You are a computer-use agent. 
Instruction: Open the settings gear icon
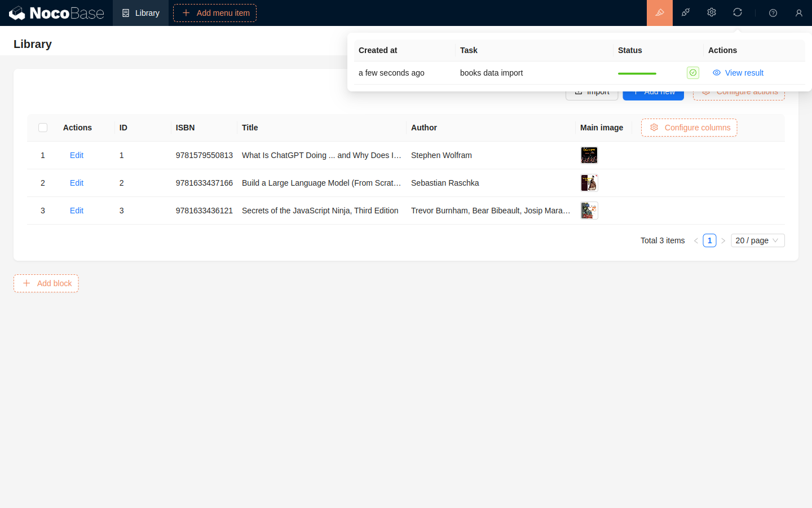tap(712, 12)
